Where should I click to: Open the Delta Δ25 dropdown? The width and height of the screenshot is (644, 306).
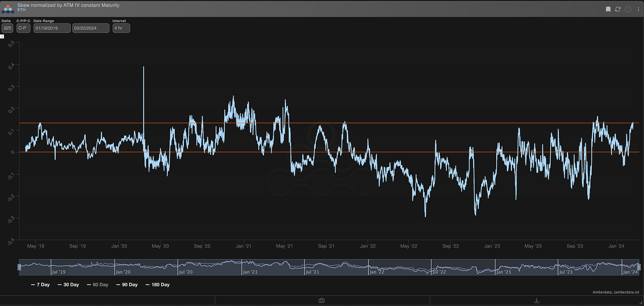8,28
